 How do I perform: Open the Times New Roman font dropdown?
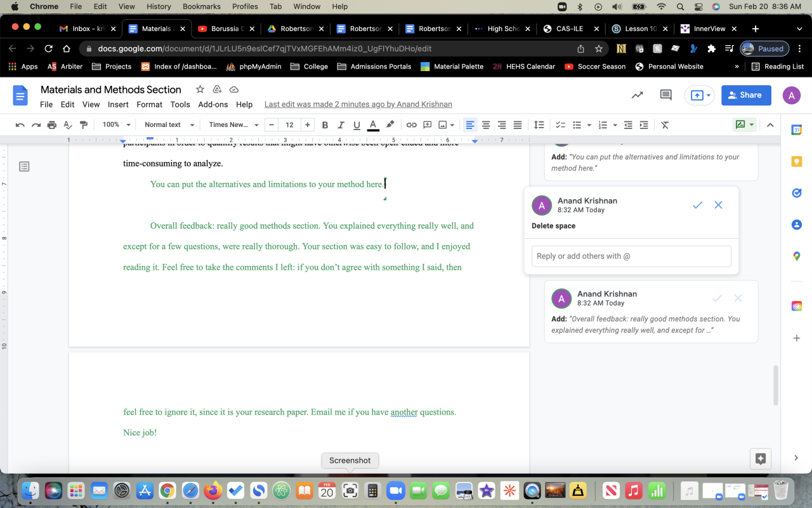233,125
